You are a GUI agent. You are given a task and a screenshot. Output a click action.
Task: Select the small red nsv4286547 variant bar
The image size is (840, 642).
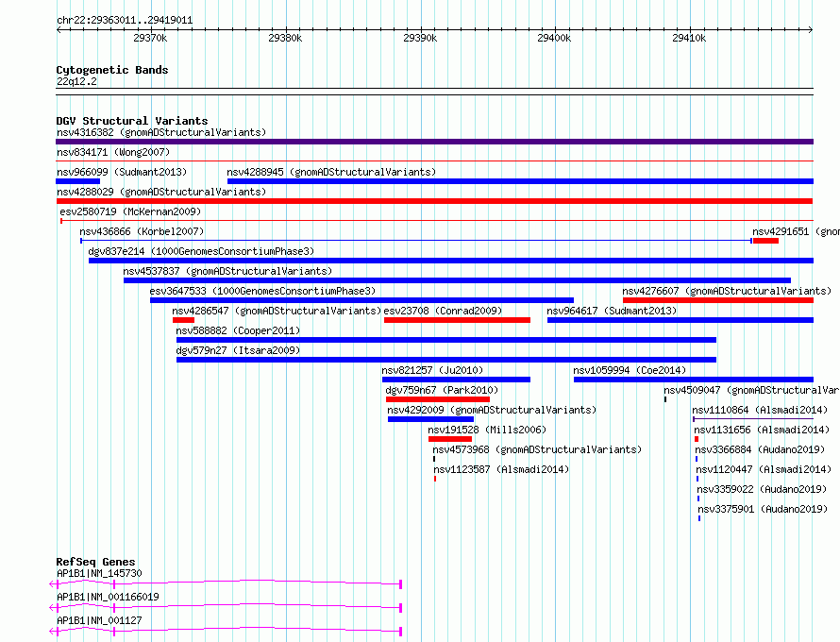pos(183,320)
